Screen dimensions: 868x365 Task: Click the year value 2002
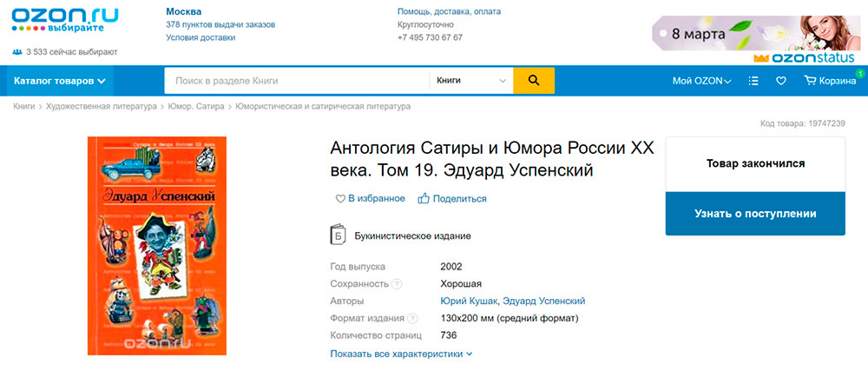[x=451, y=267]
